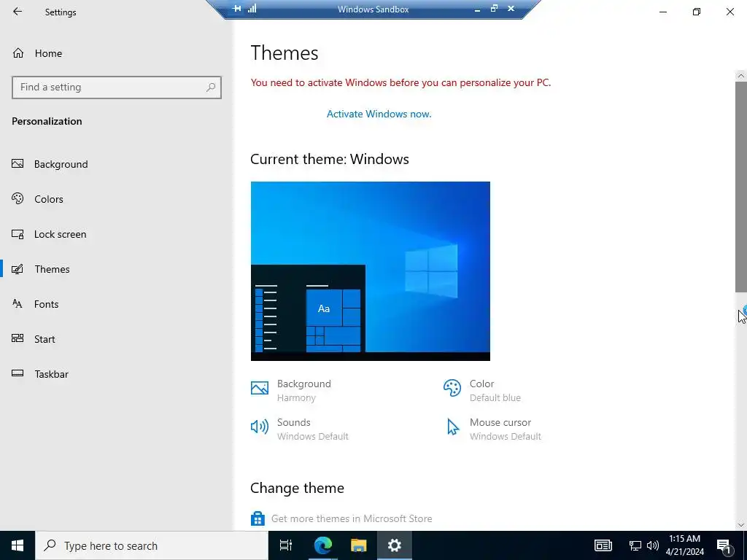Open Task View from the taskbar
The image size is (747, 560).
286,545
